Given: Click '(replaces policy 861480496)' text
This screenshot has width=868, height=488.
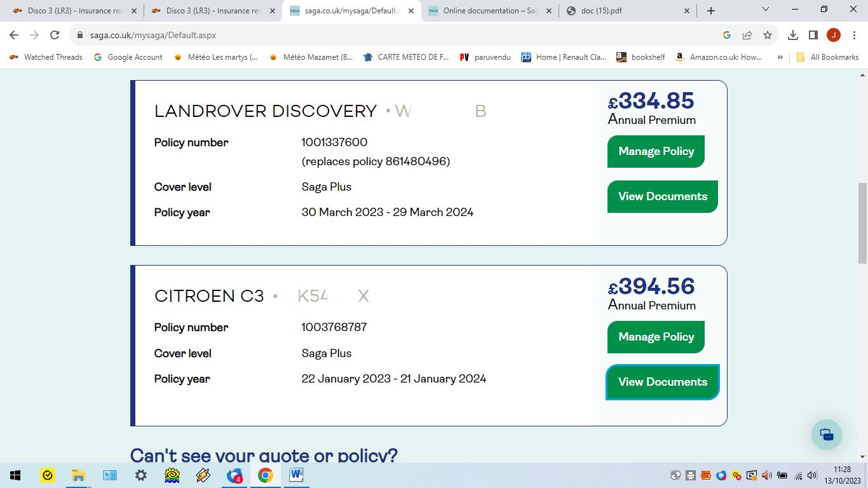Looking at the screenshot, I should [376, 161].
